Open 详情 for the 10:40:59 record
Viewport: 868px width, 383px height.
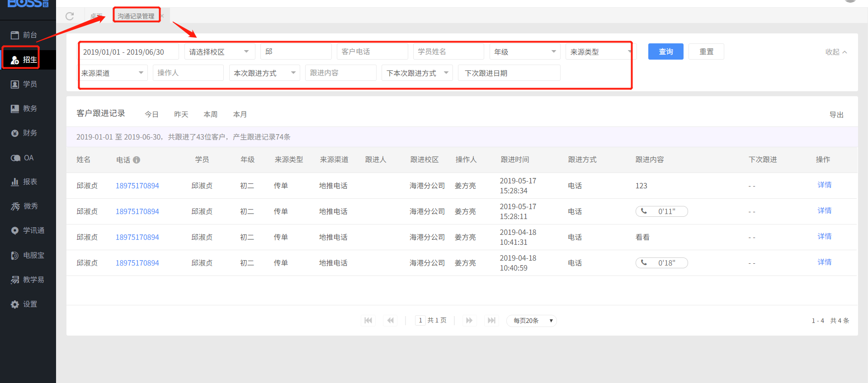click(824, 262)
